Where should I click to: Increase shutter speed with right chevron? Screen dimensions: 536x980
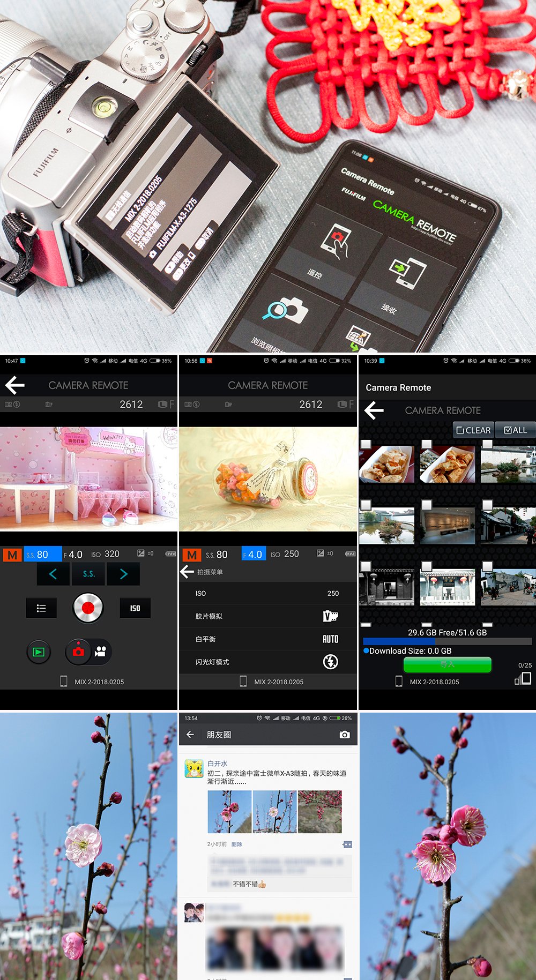click(x=124, y=574)
